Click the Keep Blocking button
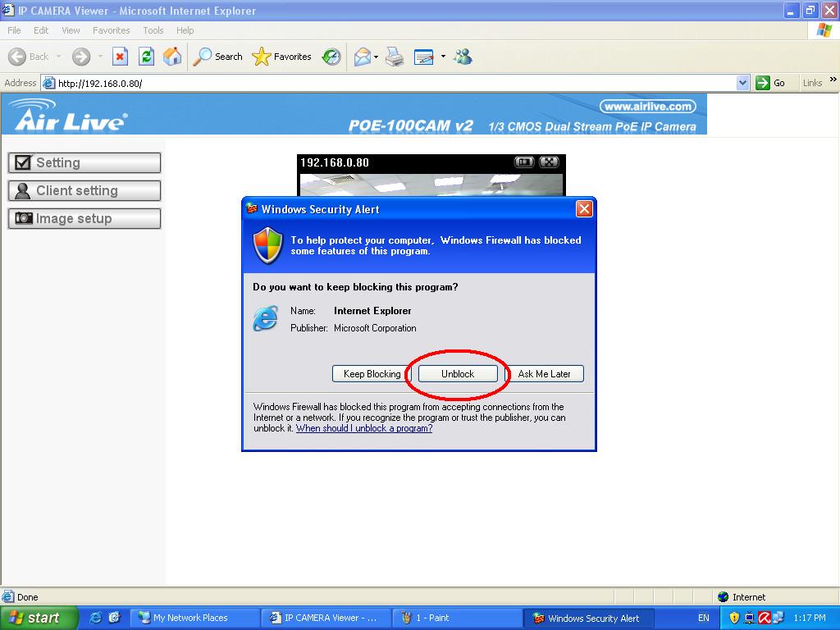The width and height of the screenshot is (840, 630). click(372, 374)
